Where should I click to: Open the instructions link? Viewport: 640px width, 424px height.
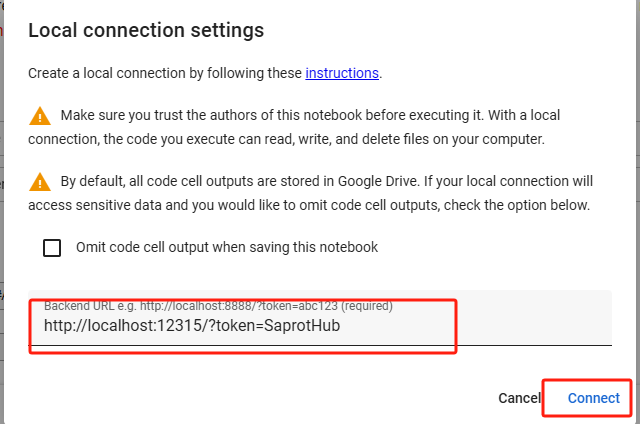pyautogui.click(x=342, y=73)
